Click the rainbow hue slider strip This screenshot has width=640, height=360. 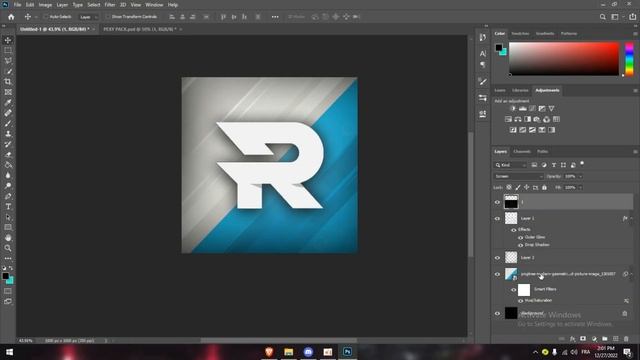629,58
